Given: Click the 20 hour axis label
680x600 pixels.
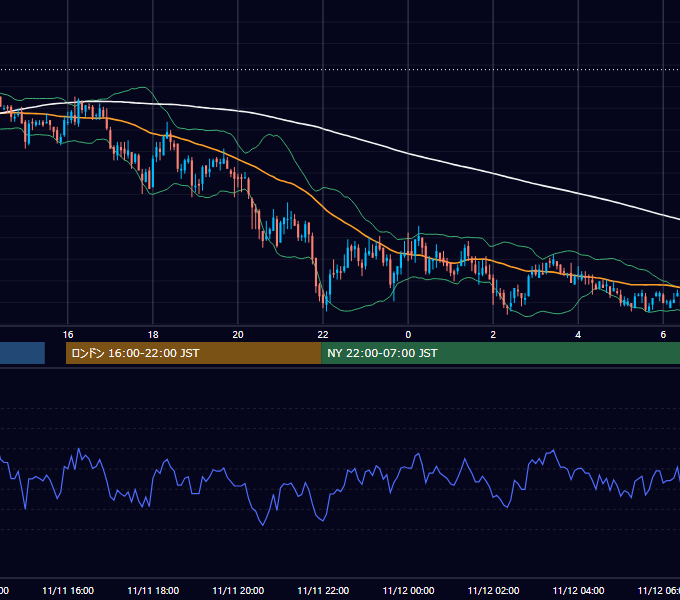Looking at the screenshot, I should (x=238, y=335).
